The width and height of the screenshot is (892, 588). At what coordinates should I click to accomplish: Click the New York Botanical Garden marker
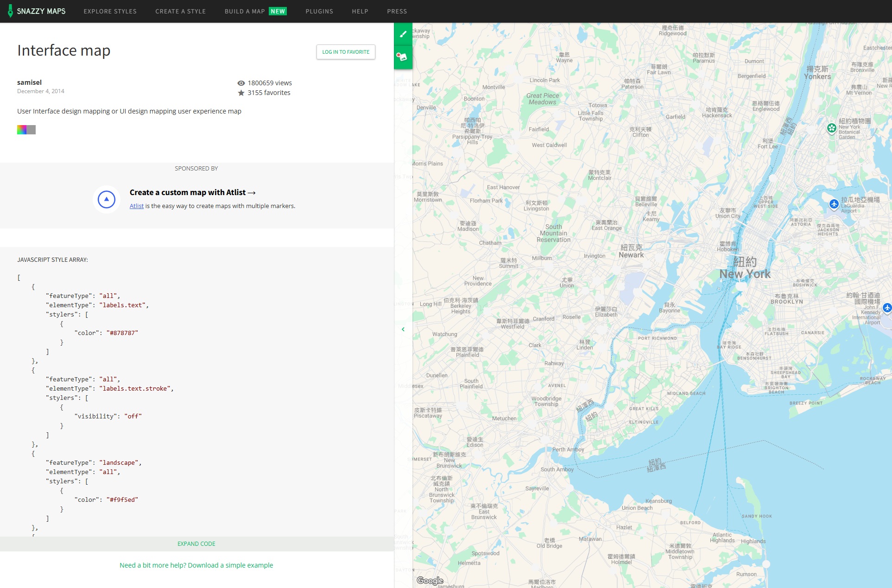(832, 128)
